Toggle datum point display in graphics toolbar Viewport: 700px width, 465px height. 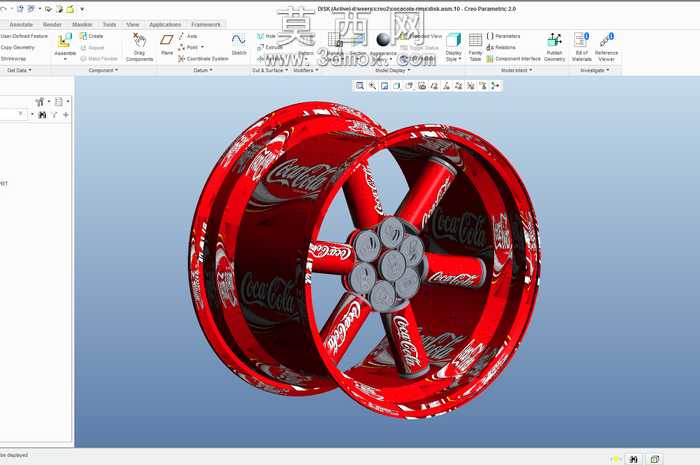458,86
